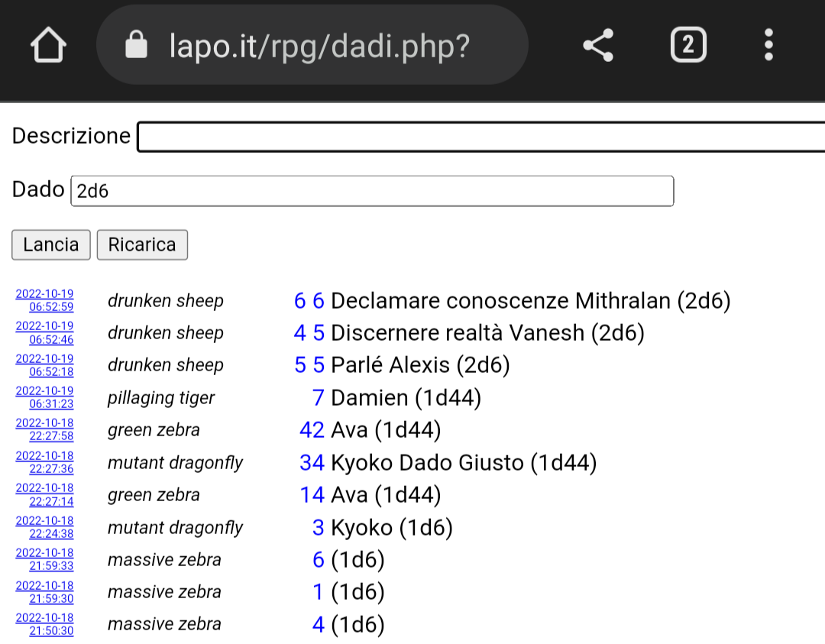This screenshot has width=825, height=644.
Task: Open the 2022-10-19 06:52:59 timestamp link
Action: (x=45, y=301)
